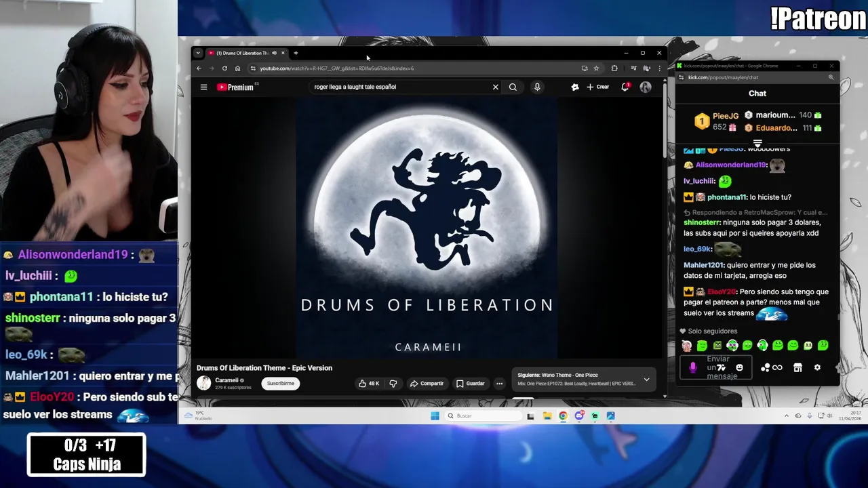Image resolution: width=868 pixels, height=488 pixels.
Task: Close the Drums Of Liberation tab
Action: 283,53
